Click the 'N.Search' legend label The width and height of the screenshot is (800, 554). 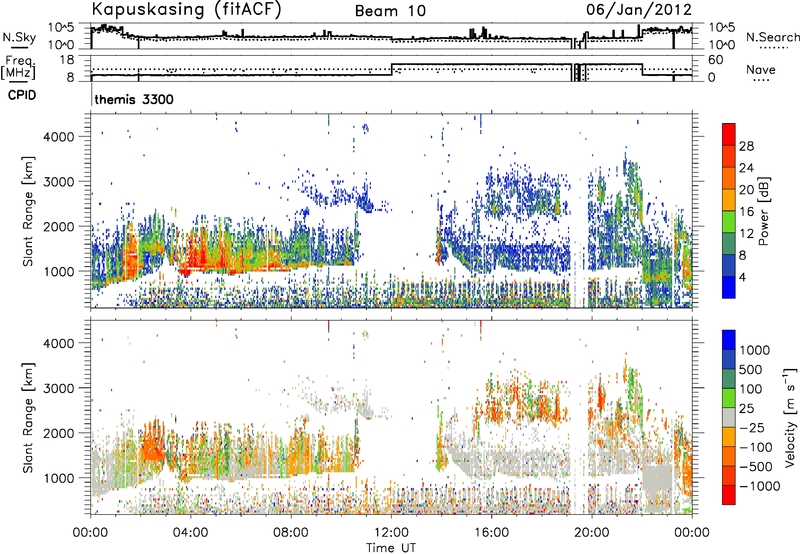pos(773,37)
